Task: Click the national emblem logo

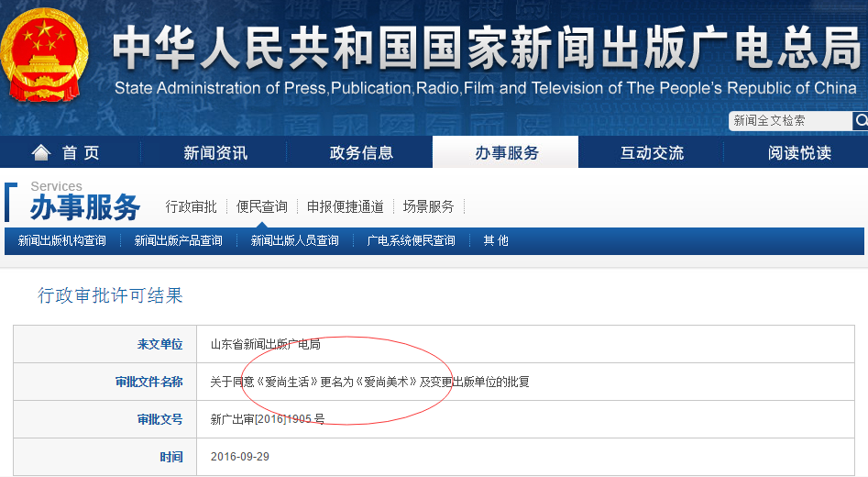Action: [x=44, y=55]
